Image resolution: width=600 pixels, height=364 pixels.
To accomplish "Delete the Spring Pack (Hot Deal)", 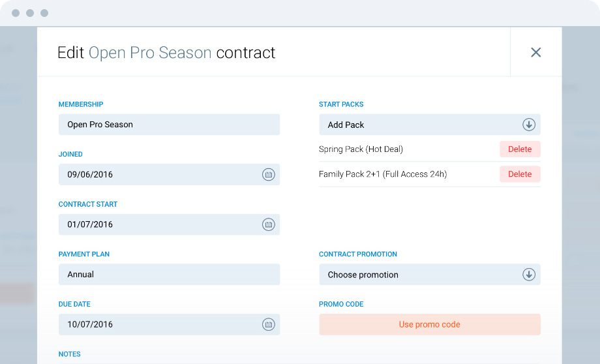I will [520, 149].
